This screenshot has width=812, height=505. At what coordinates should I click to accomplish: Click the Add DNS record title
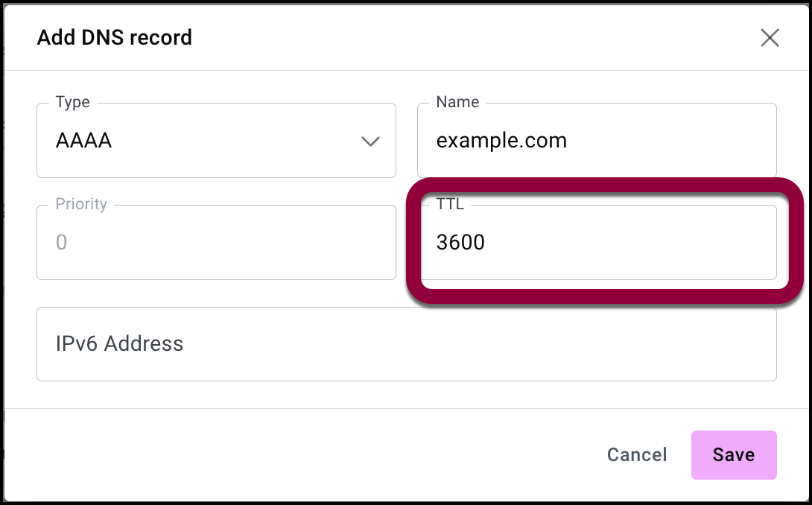coord(115,37)
